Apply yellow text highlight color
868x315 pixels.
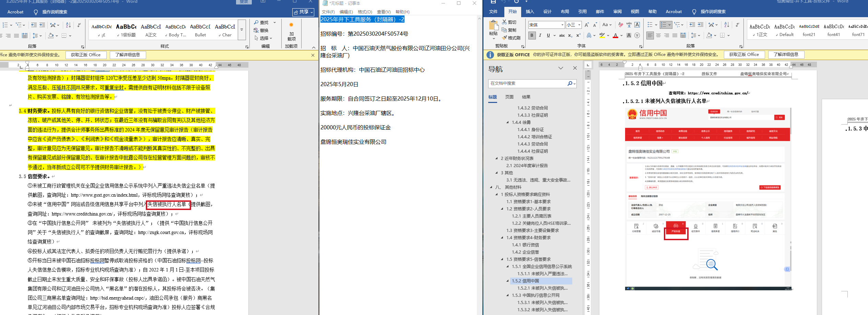pyautogui.click(x=602, y=35)
